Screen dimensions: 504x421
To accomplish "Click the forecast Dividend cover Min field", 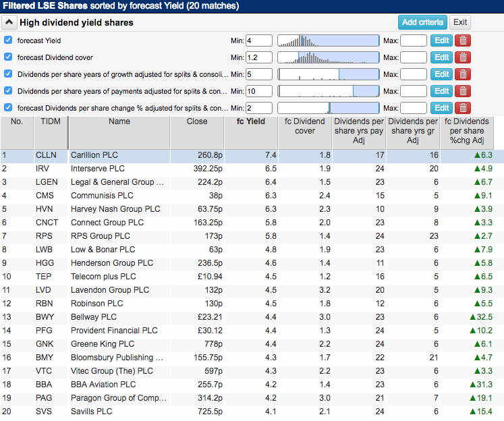I will [259, 57].
